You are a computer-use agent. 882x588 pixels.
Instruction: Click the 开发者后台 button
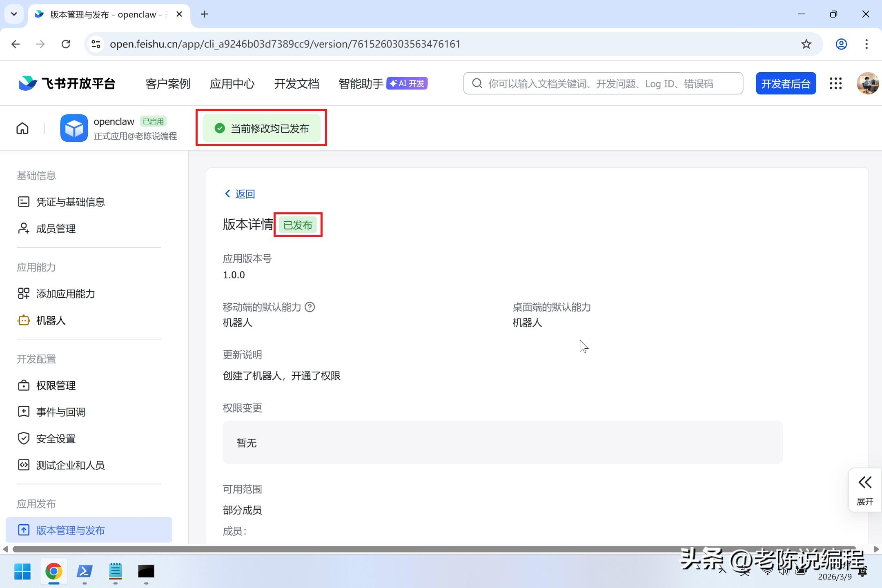click(786, 84)
